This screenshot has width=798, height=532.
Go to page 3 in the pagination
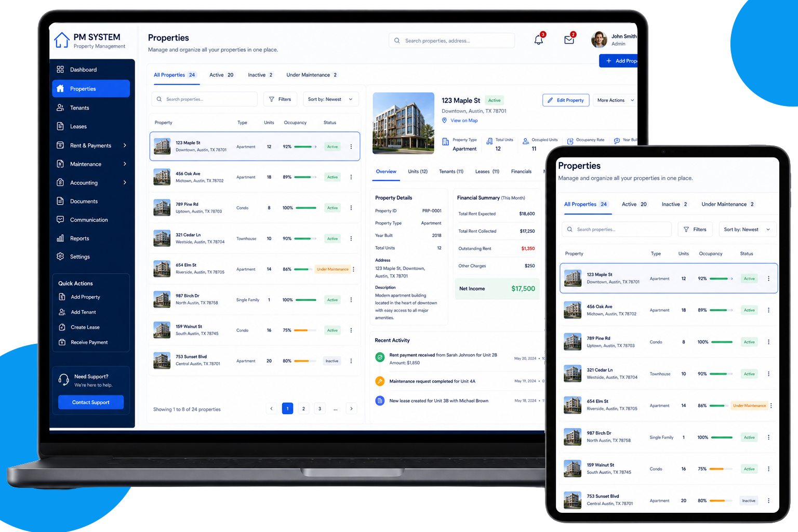(x=320, y=409)
